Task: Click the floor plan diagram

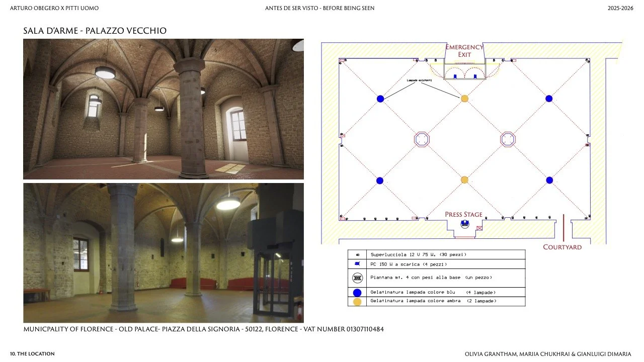Action: (x=473, y=143)
